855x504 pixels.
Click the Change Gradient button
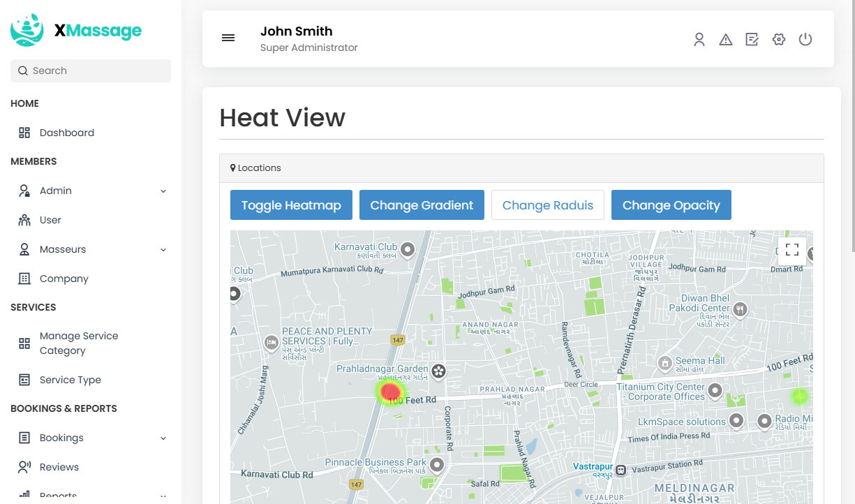click(x=422, y=205)
